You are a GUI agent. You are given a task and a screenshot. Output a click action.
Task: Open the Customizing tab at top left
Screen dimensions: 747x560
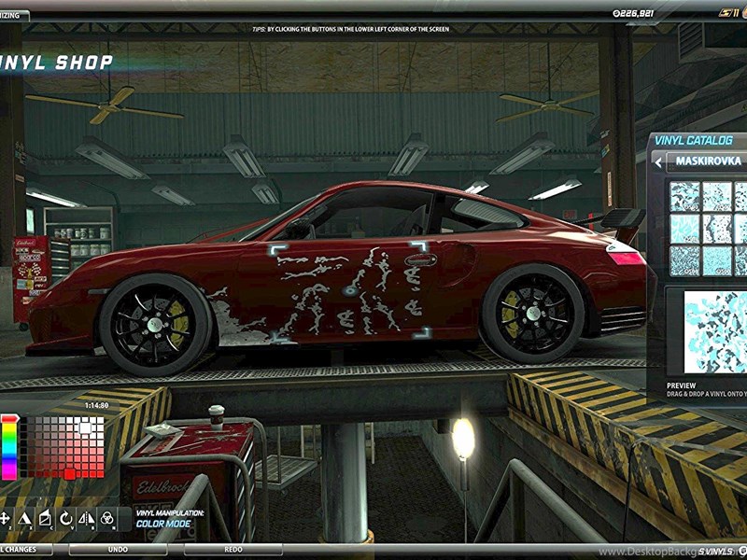pyautogui.click(x=13, y=16)
